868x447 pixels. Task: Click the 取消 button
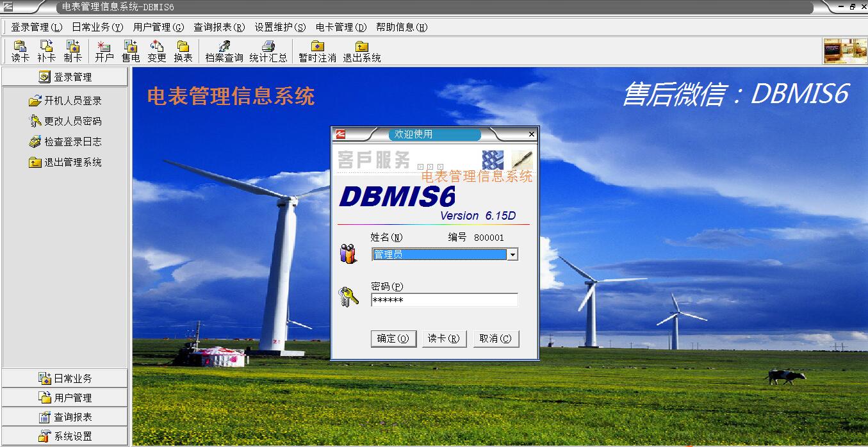coord(496,339)
